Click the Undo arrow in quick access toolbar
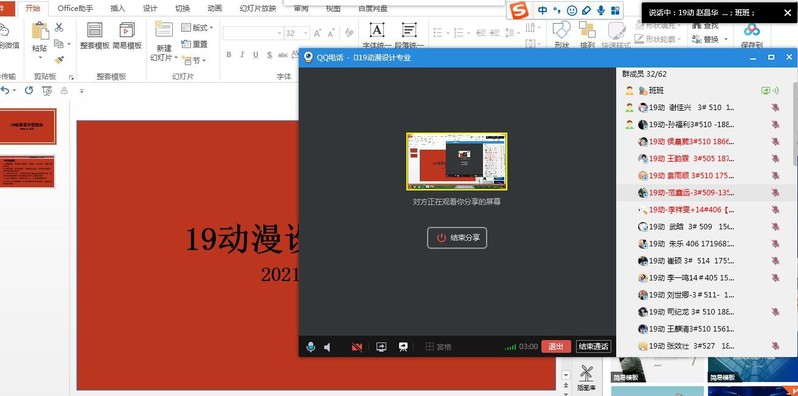 tap(5, 91)
